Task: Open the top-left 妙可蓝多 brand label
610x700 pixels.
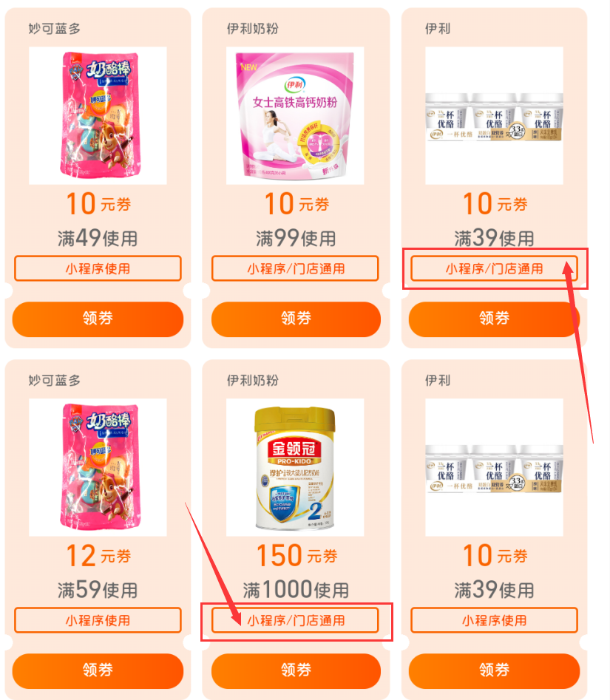Action: point(55,29)
